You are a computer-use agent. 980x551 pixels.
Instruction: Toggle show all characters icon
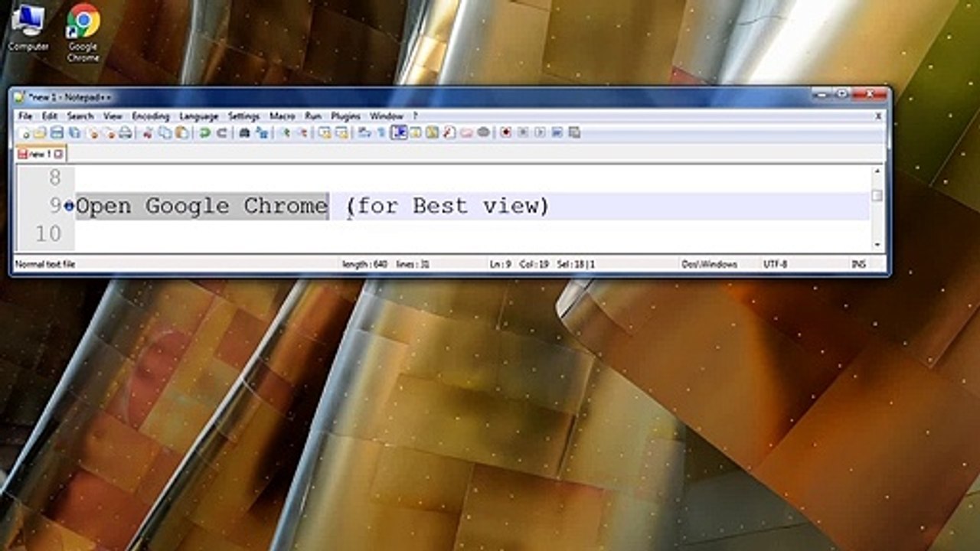pos(381,132)
